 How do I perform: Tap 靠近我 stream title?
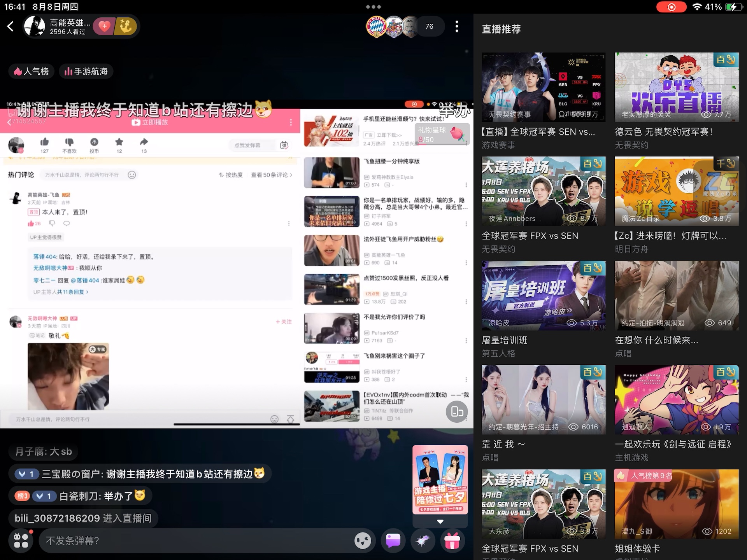[503, 444]
